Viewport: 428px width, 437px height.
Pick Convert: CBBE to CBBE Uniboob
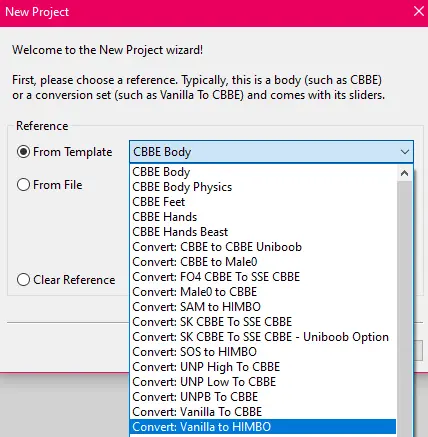[263, 247]
